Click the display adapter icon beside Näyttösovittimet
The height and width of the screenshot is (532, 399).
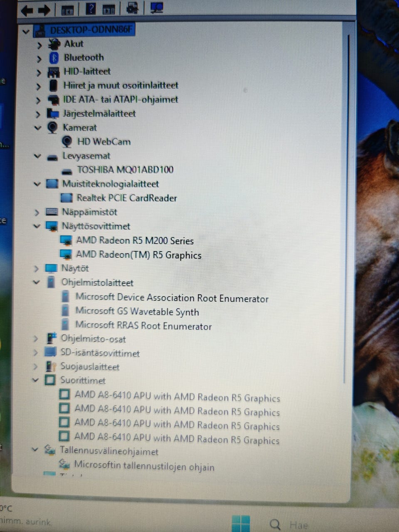point(52,227)
